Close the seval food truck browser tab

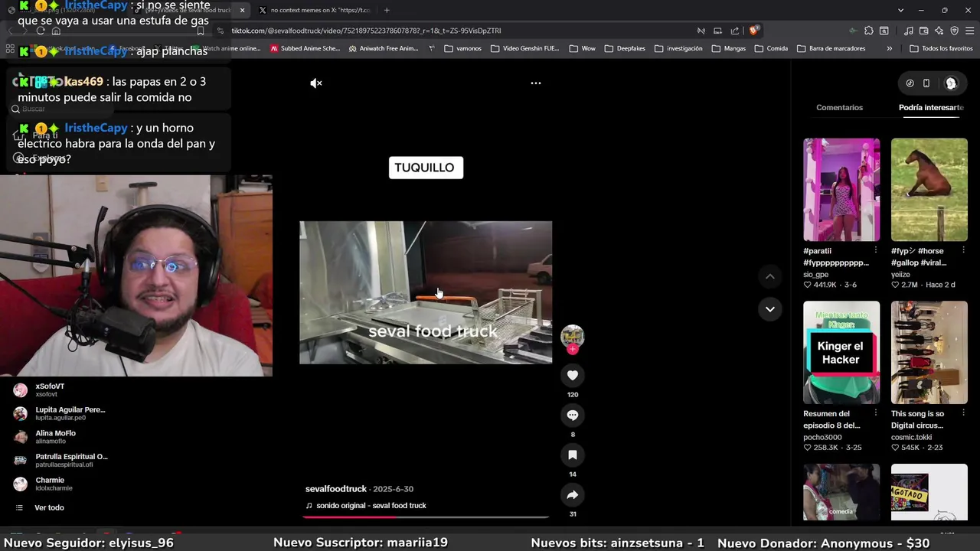(242, 10)
